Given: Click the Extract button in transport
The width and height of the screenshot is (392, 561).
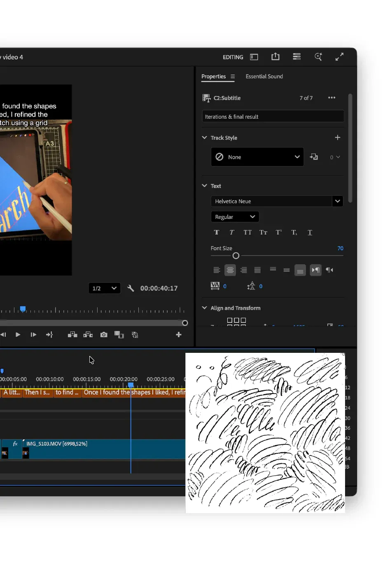Looking at the screenshot, I should pyautogui.click(x=88, y=335).
